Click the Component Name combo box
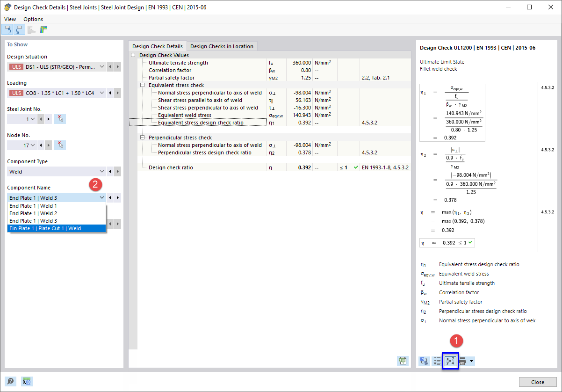This screenshot has width=562, height=392. coord(57,198)
